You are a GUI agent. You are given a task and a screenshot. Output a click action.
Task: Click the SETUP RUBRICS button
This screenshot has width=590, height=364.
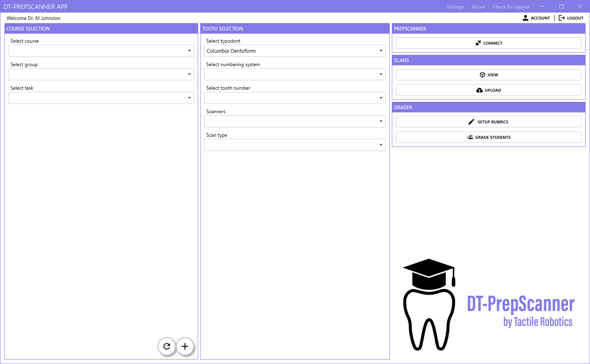(x=488, y=122)
